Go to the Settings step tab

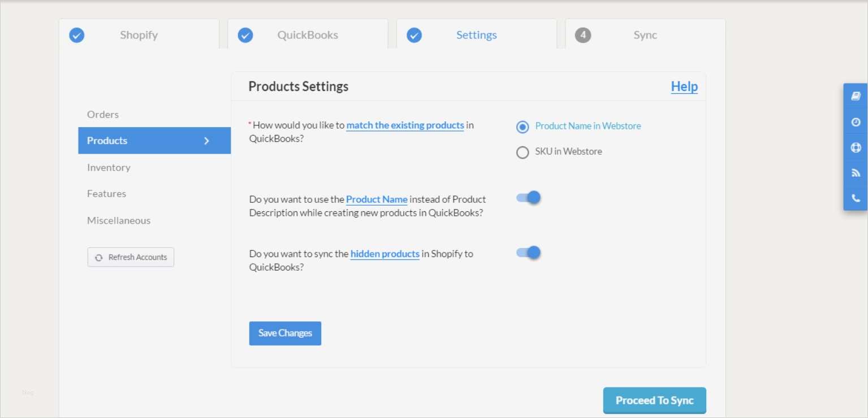[x=476, y=35]
